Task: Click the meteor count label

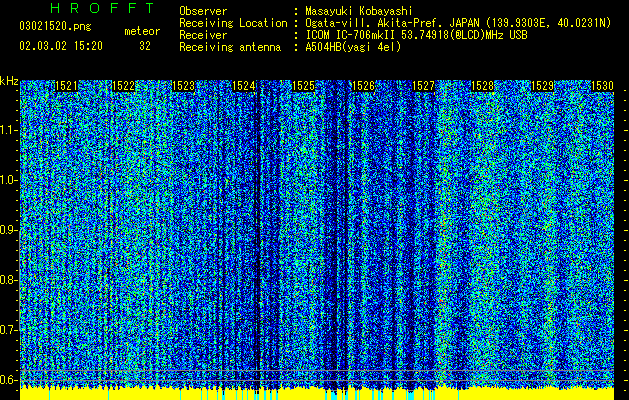Action: pos(142,31)
